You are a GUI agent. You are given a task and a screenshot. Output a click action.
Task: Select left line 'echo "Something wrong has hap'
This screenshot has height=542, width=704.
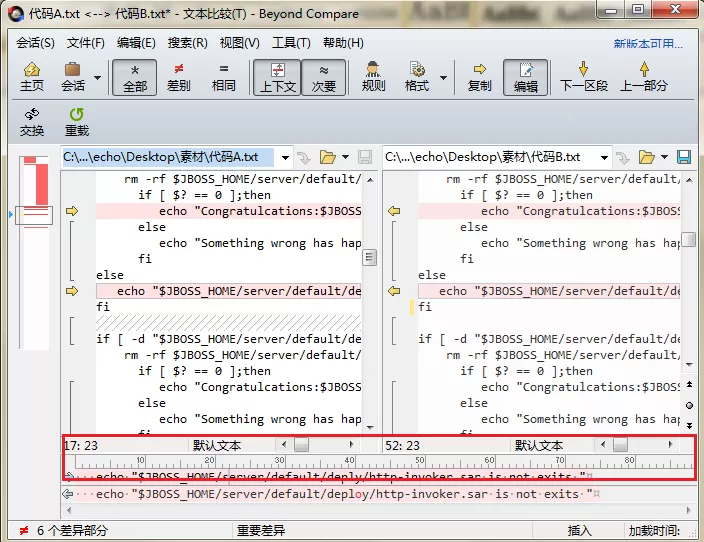tap(260, 243)
